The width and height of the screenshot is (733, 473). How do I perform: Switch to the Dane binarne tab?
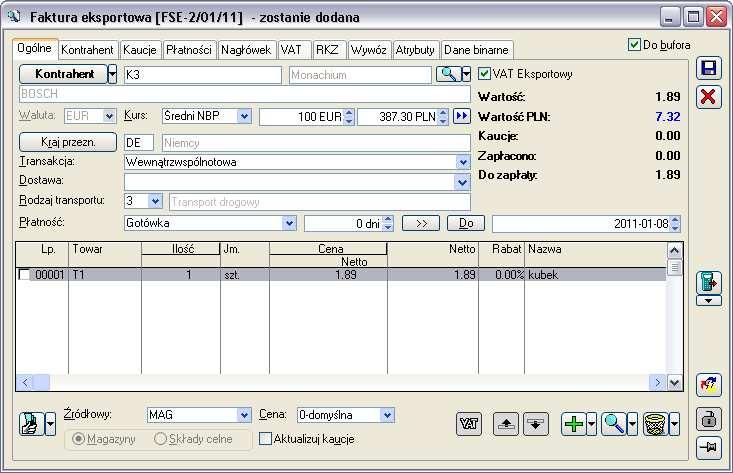[476, 50]
